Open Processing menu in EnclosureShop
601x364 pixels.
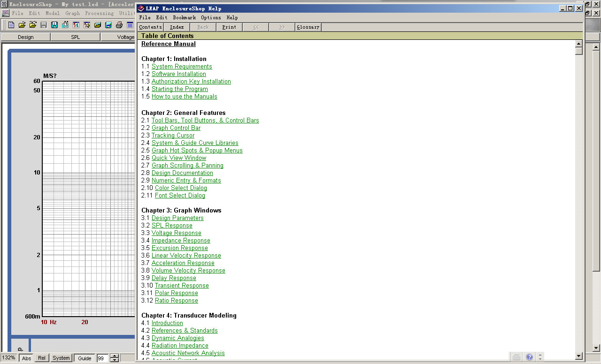100,13
